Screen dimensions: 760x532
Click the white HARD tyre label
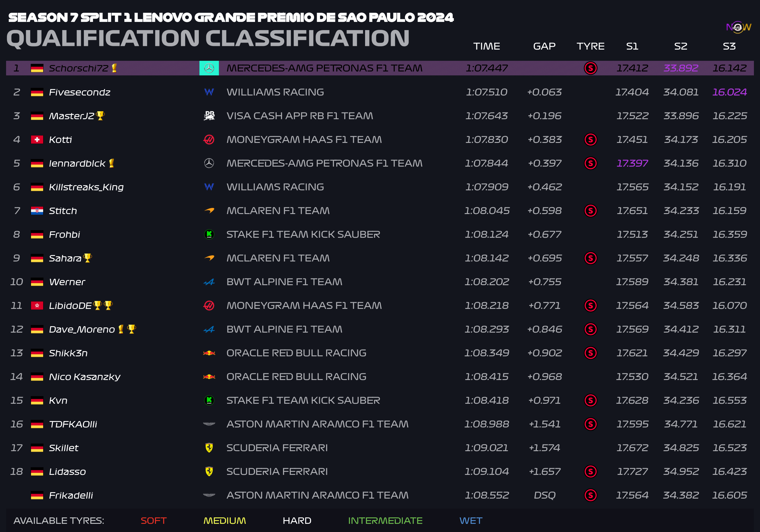click(x=297, y=520)
